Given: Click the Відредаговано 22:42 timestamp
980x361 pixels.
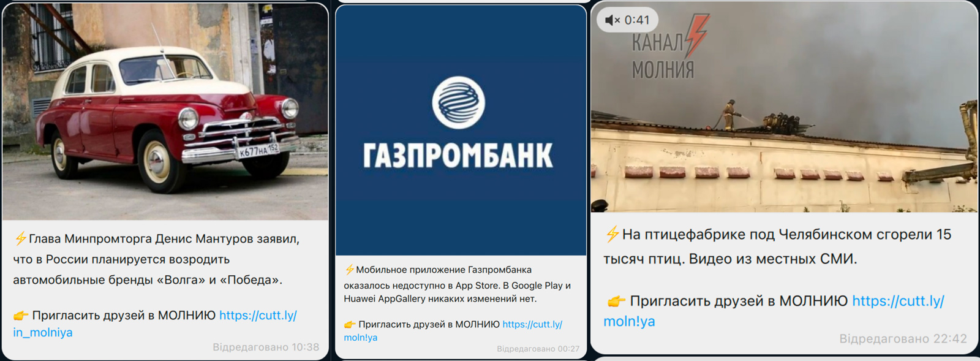Looking at the screenshot, I should [x=903, y=339].
